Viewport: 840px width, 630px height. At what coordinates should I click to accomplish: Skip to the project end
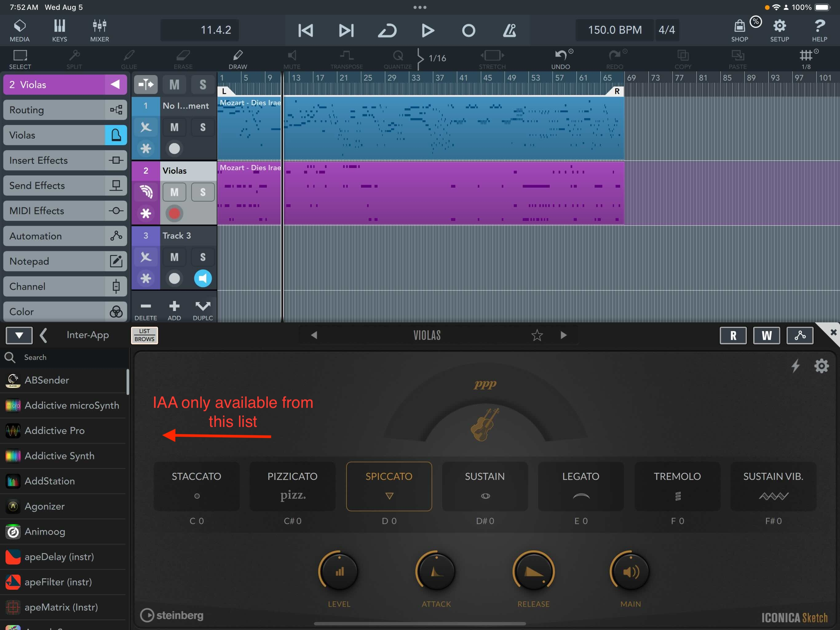[x=346, y=30]
